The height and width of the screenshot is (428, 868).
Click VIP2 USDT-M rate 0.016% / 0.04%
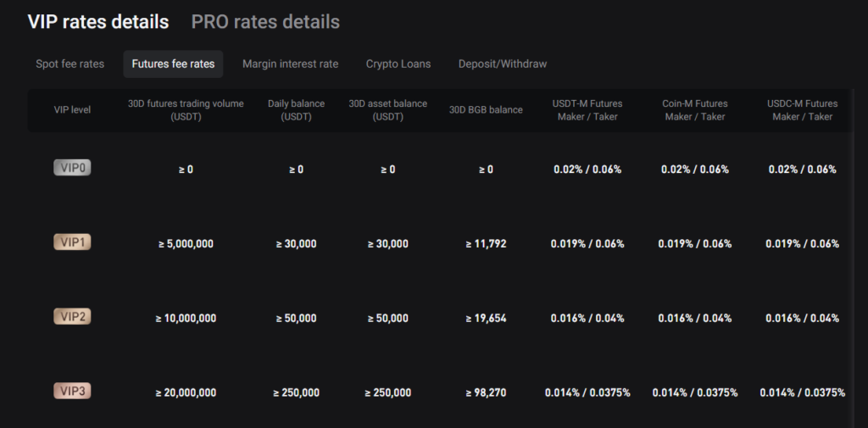(x=587, y=319)
